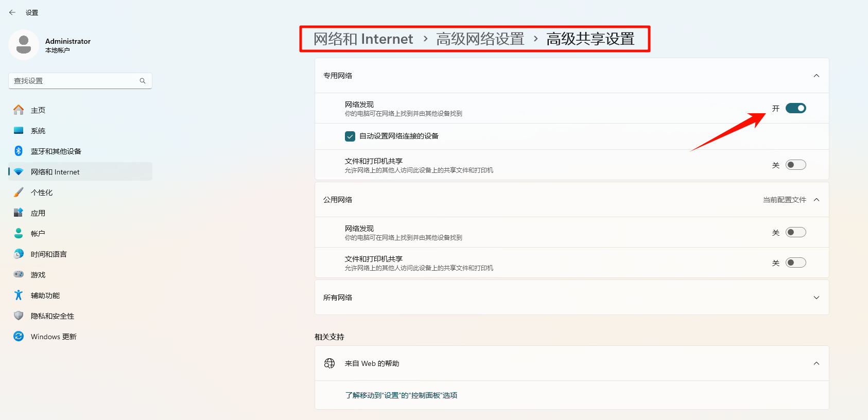
Task: Click the 时间和语言 clock globe icon
Action: (19, 254)
